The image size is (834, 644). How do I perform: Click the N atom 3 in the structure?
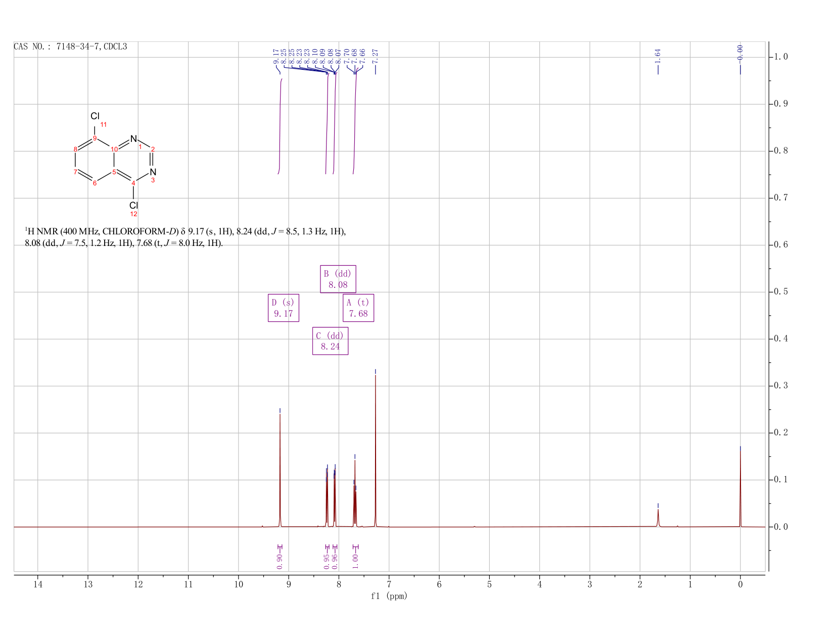tap(153, 172)
